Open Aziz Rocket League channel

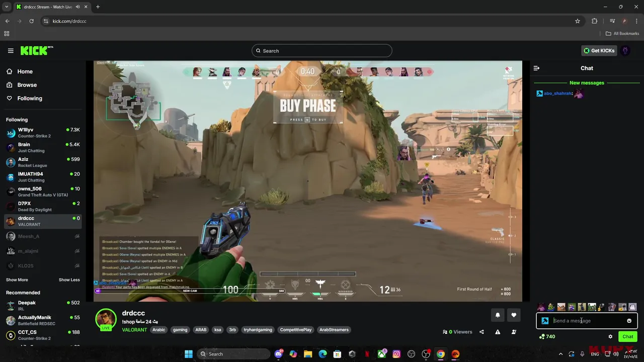tap(43, 162)
